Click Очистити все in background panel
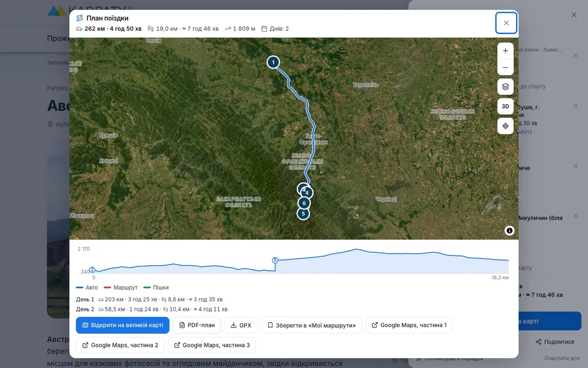This screenshot has height=368, width=588. pos(562,358)
